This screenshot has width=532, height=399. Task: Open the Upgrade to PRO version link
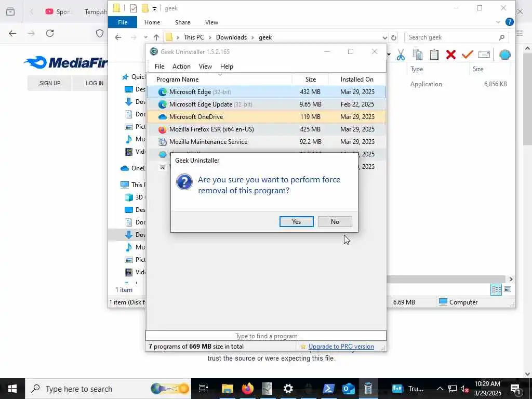click(x=341, y=347)
